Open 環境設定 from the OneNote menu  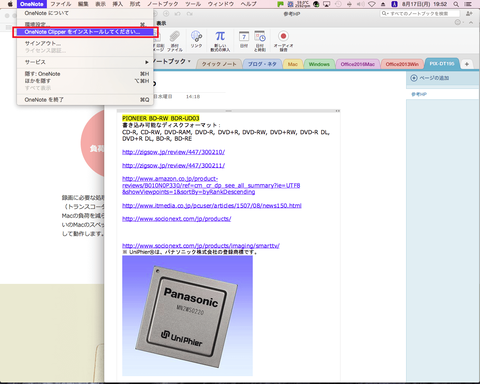click(85, 25)
